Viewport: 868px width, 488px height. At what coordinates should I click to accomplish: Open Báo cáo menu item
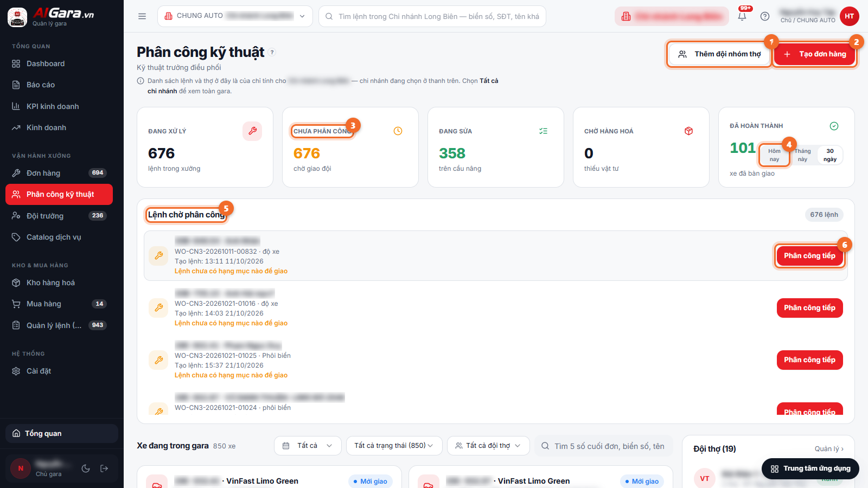(x=59, y=85)
